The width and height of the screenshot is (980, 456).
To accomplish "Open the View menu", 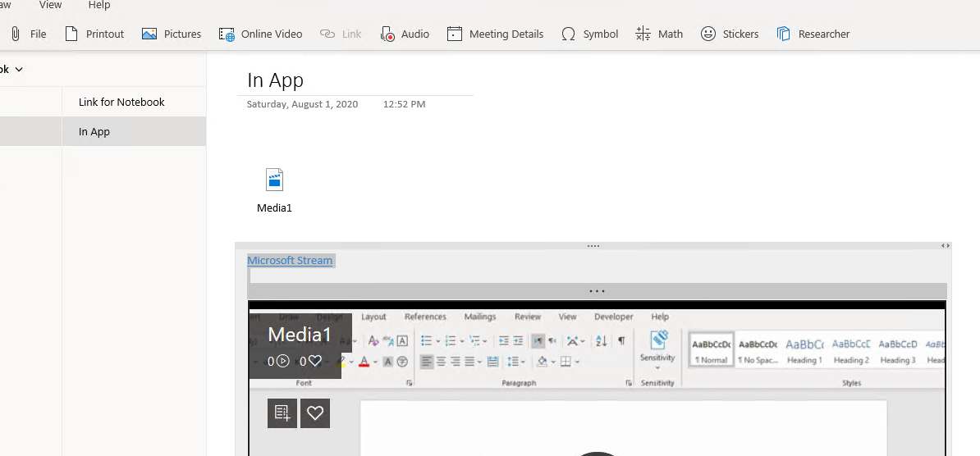I will coord(51,4).
